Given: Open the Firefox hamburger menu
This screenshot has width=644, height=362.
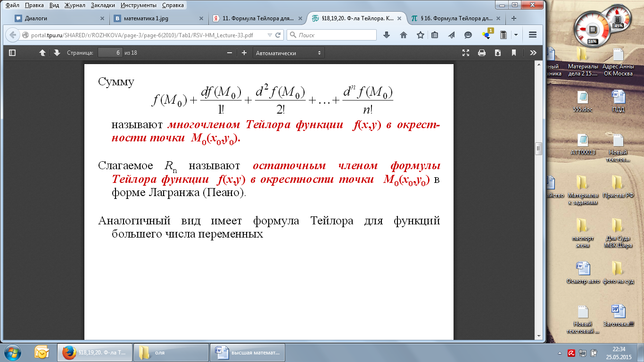Looking at the screenshot, I should point(533,35).
